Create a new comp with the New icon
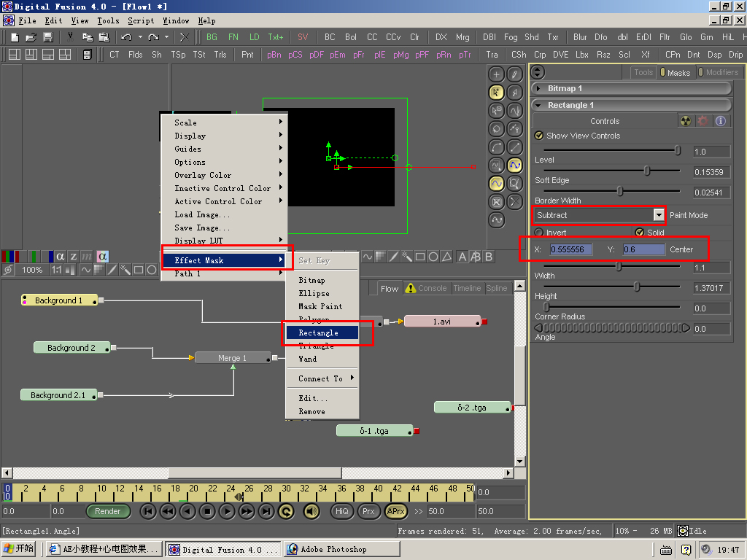 (15, 37)
